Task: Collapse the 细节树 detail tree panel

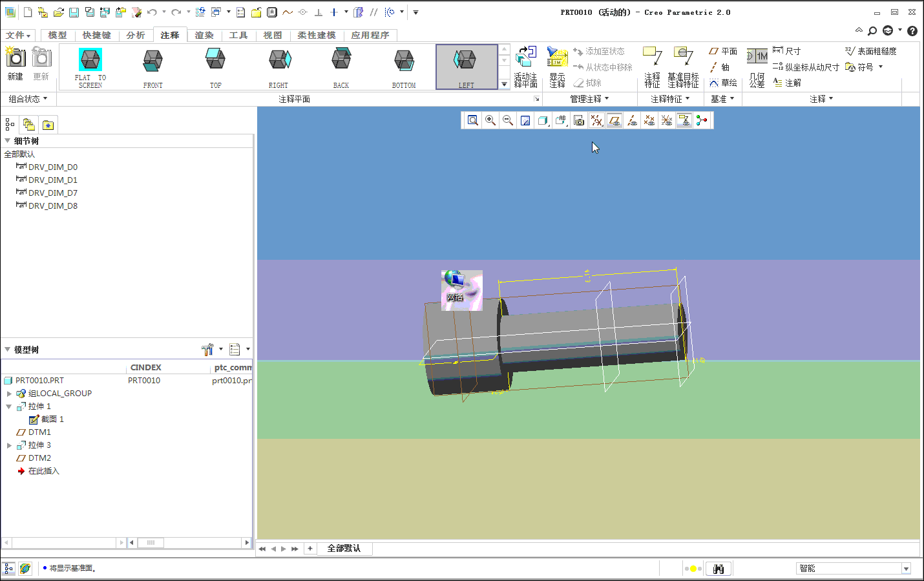Action: coord(8,141)
